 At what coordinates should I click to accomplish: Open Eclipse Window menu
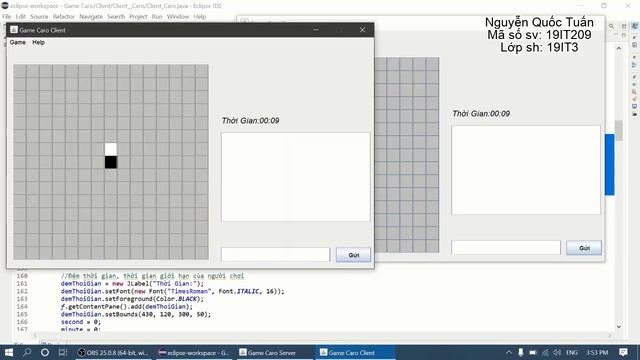[x=178, y=17]
